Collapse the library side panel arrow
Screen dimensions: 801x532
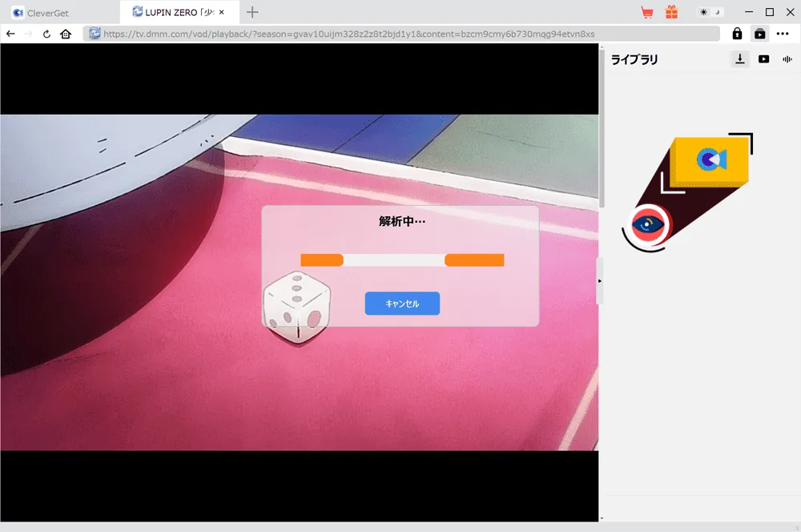click(600, 281)
